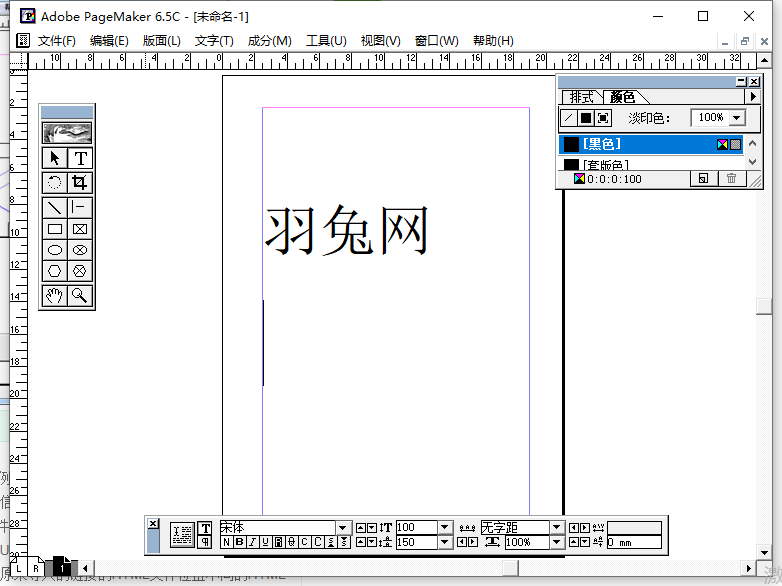Toggle Normal text style N button
Image resolution: width=782 pixels, height=586 pixels.
click(x=226, y=542)
